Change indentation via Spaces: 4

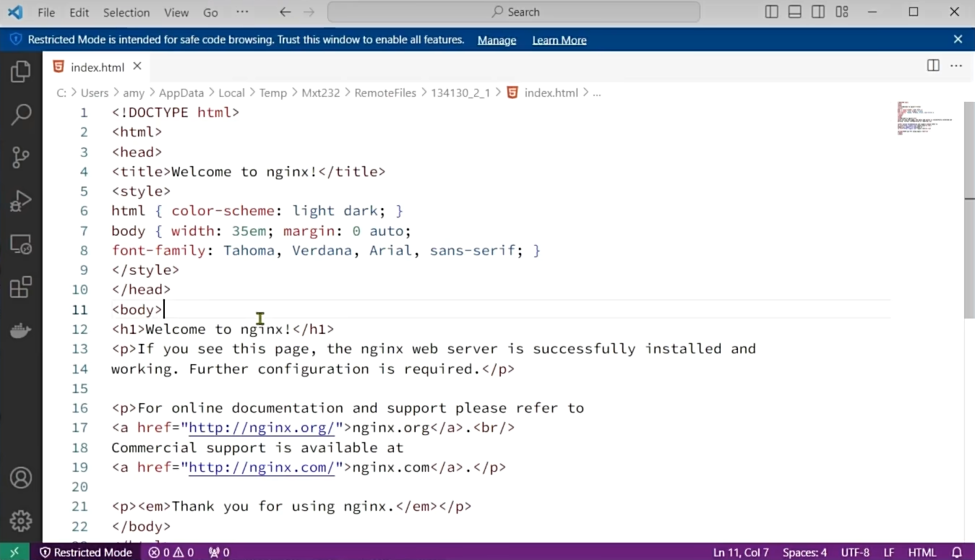(804, 552)
